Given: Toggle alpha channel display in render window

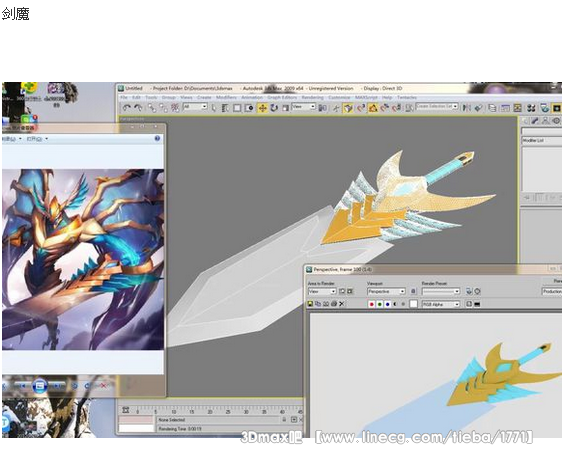Looking at the screenshot, I should [x=395, y=304].
